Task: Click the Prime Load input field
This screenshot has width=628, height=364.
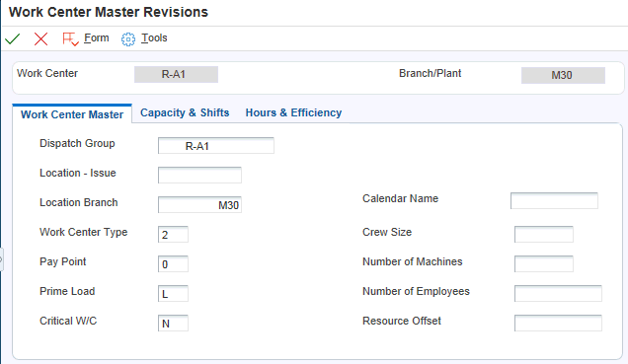Action: point(173,294)
